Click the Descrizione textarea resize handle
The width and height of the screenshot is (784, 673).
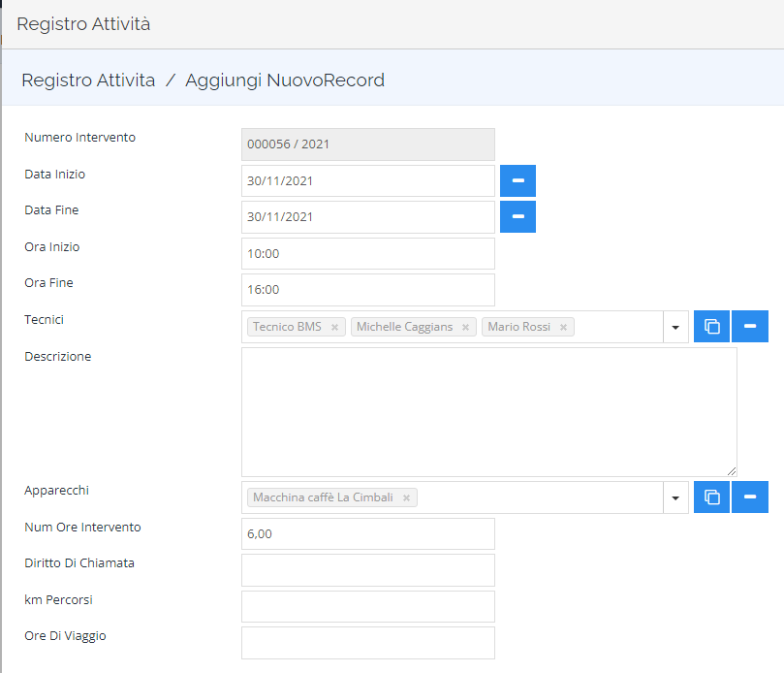[x=732, y=471]
